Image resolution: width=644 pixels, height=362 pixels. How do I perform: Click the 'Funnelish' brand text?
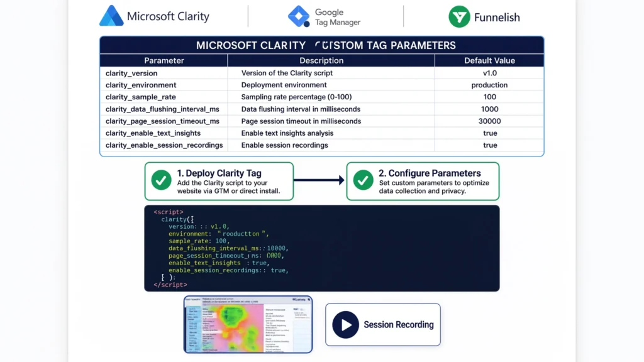point(497,17)
